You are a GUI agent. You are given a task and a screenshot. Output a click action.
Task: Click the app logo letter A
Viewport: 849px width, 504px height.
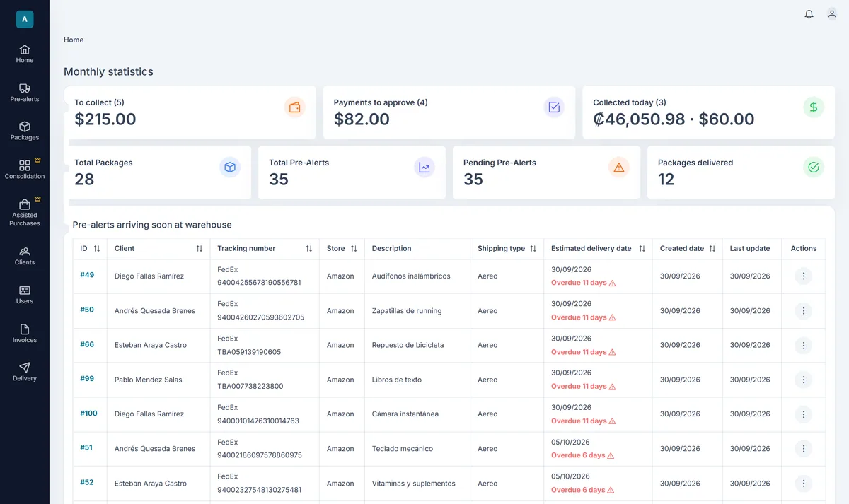point(25,19)
